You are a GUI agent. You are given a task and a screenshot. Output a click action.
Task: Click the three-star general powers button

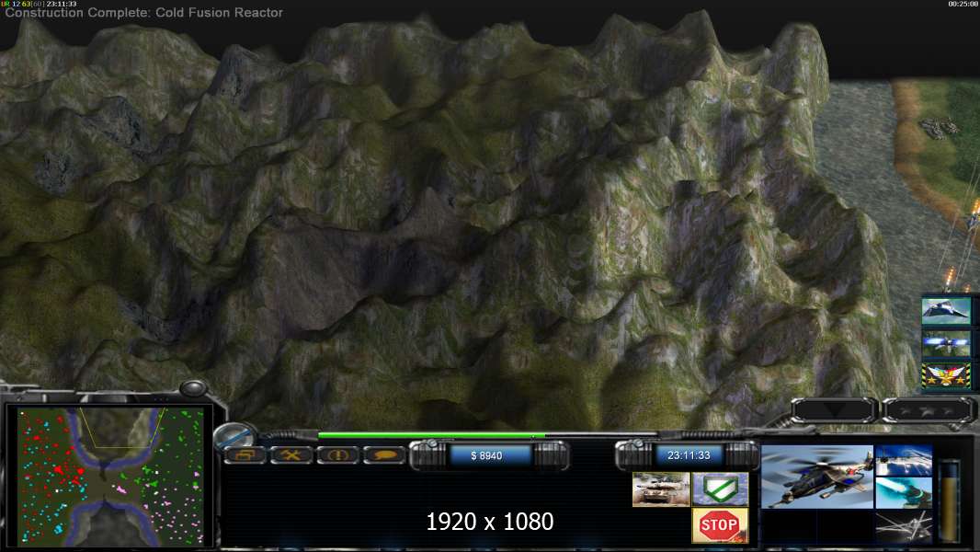pos(928,410)
